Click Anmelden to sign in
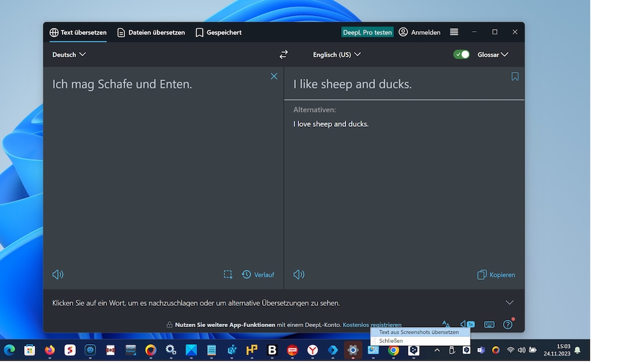Image resolution: width=644 pixels, height=362 pixels. pyautogui.click(x=420, y=32)
